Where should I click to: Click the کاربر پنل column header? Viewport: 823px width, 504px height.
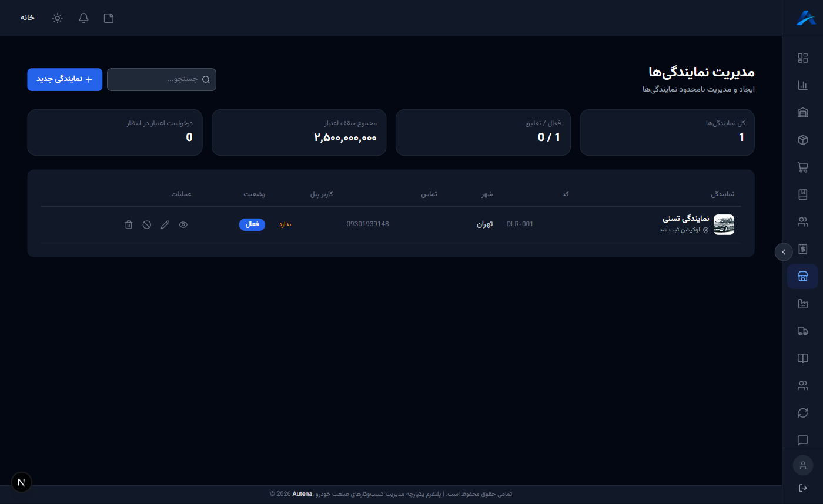(x=322, y=194)
